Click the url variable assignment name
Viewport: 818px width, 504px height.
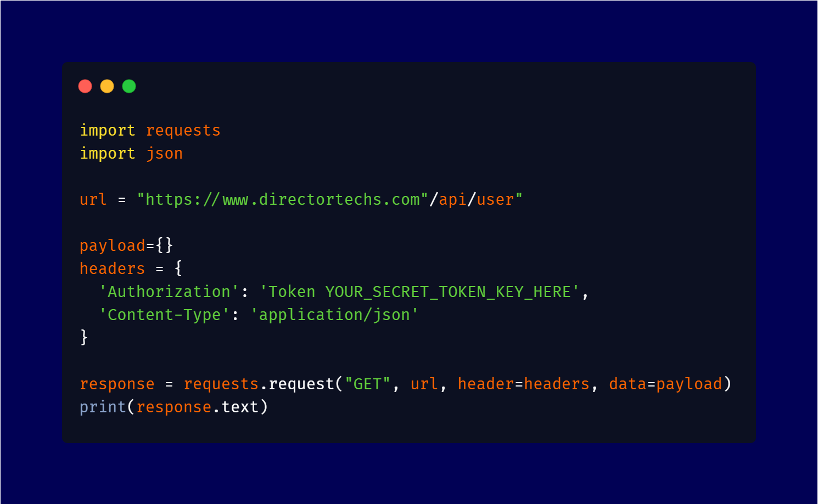point(93,199)
